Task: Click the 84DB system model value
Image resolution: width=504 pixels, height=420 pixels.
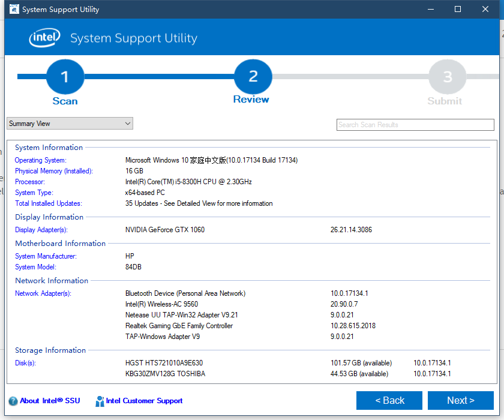Action: [x=133, y=267]
